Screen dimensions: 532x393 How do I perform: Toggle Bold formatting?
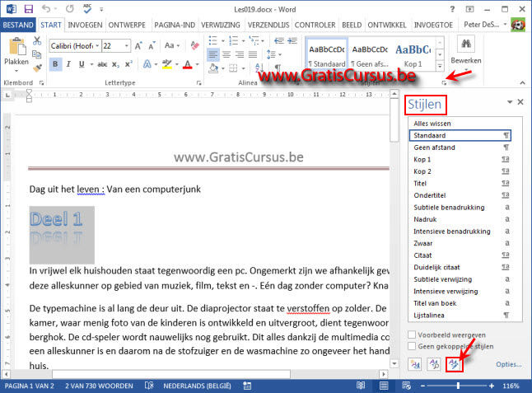[55, 64]
